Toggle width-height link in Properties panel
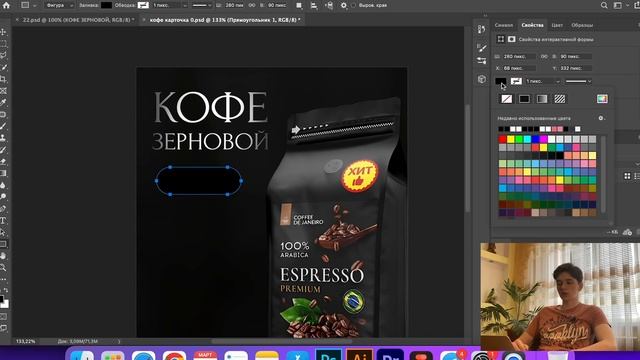 (544, 56)
